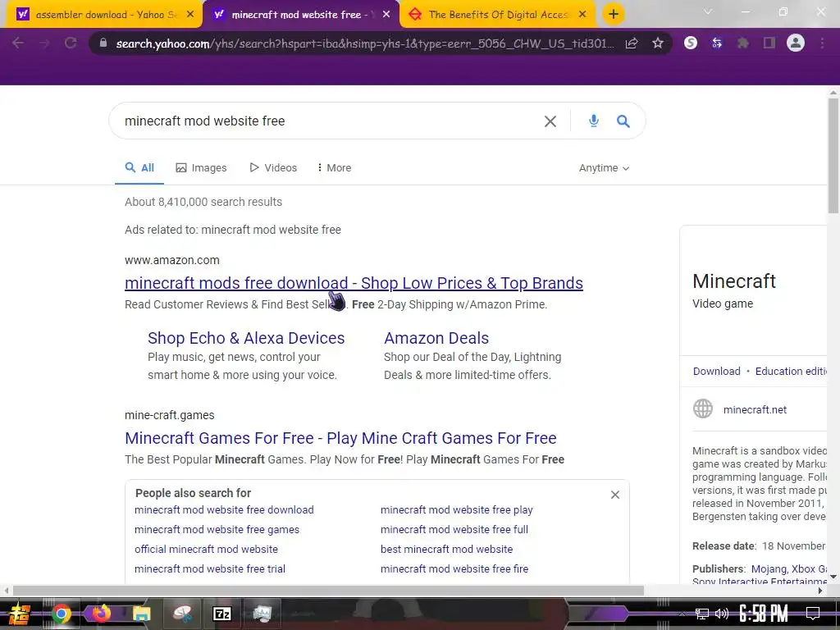The height and width of the screenshot is (630, 840).
Task: Reload the page with refresh icon
Action: coord(71,43)
